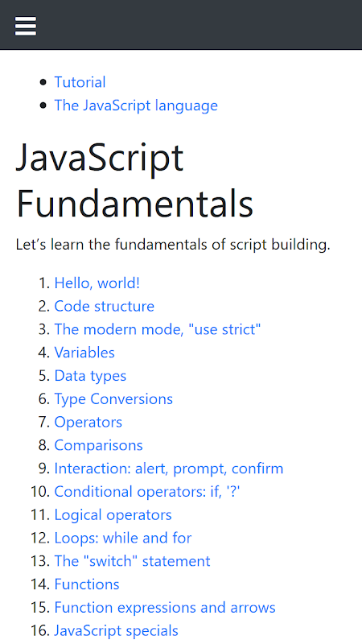Click the JavaScript Fundamentals heading
This screenshot has height=644, width=362.
pyautogui.click(x=134, y=180)
